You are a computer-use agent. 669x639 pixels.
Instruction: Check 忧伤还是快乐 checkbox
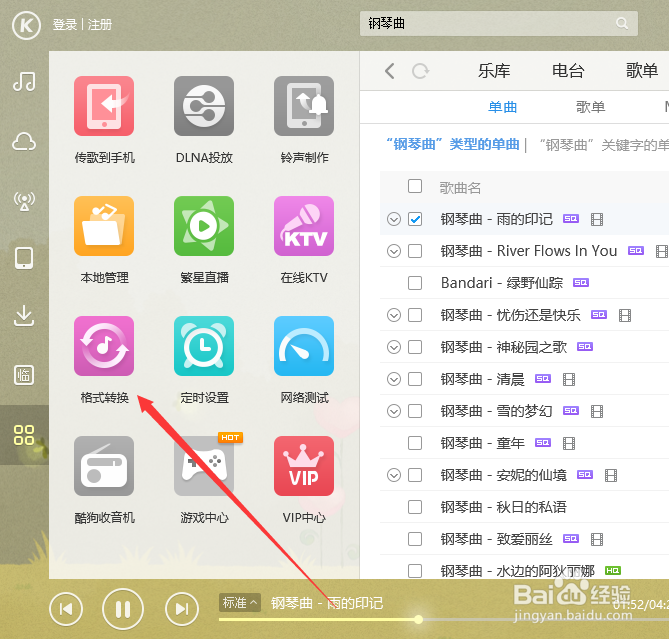(415, 315)
